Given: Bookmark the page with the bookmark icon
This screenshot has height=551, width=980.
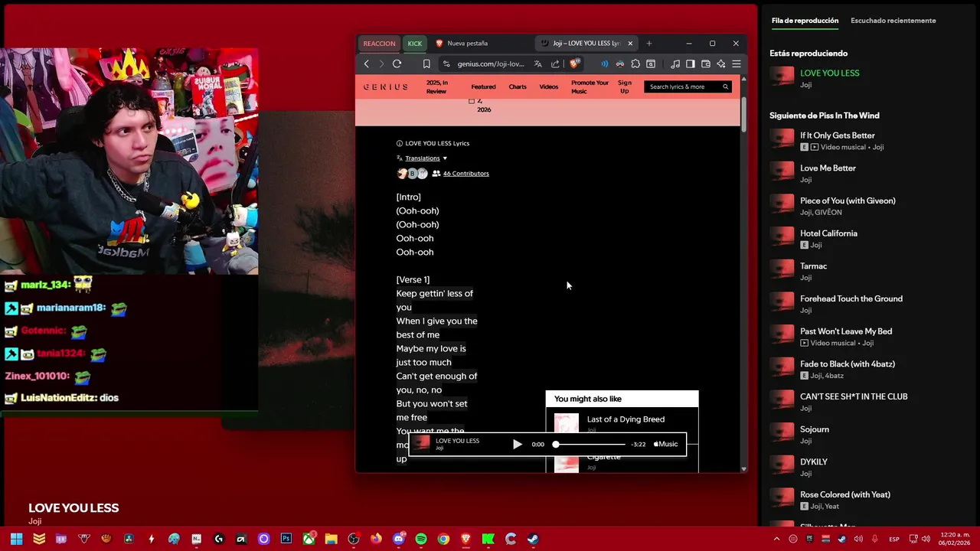Looking at the screenshot, I should [426, 64].
